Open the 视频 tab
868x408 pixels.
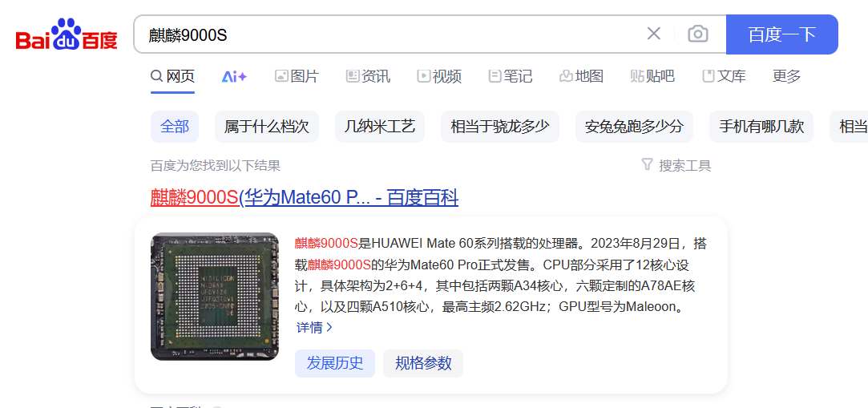click(439, 76)
